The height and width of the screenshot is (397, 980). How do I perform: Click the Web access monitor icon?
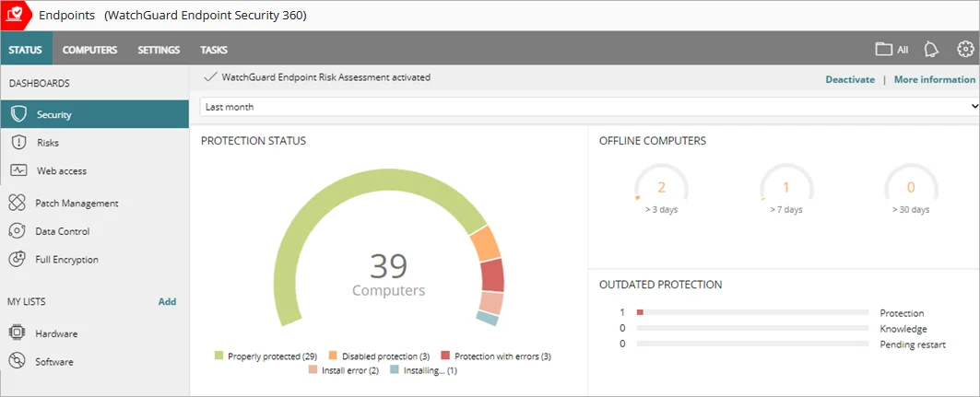[18, 170]
